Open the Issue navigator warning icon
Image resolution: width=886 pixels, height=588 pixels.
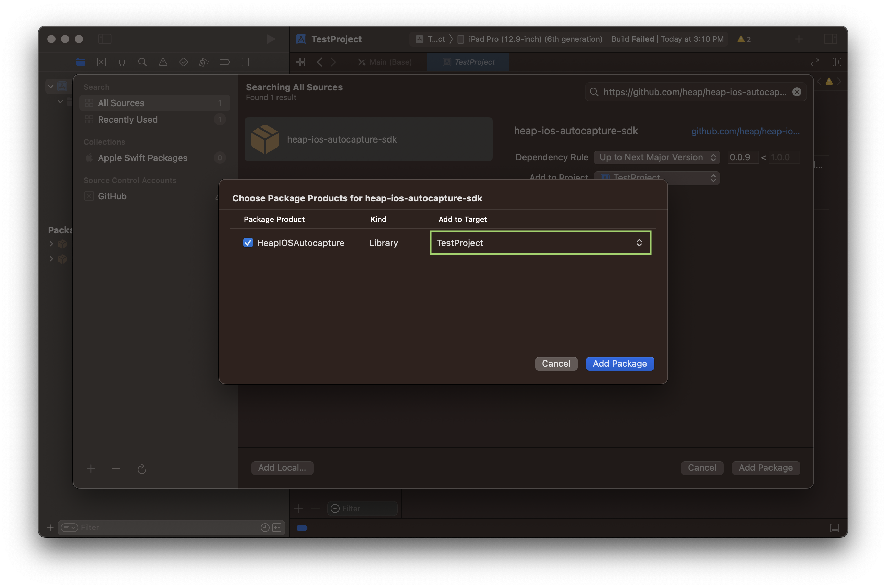(163, 62)
